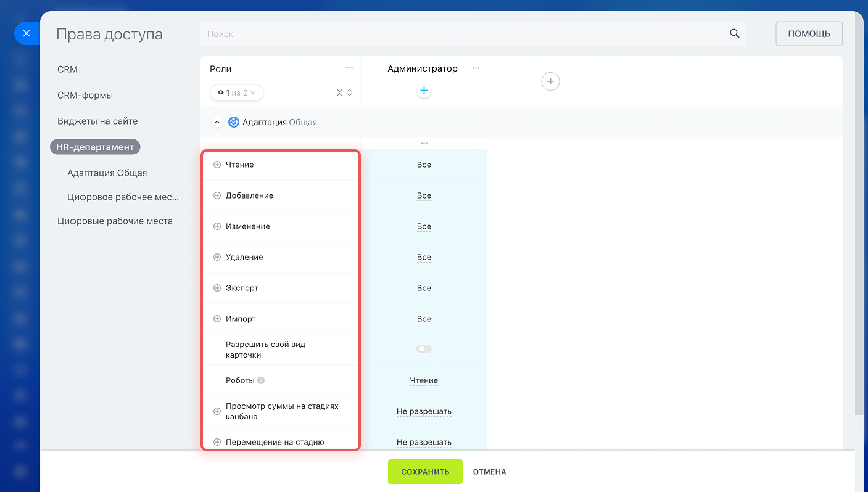
Task: Select the CRM section in sidebar
Action: [x=67, y=70]
